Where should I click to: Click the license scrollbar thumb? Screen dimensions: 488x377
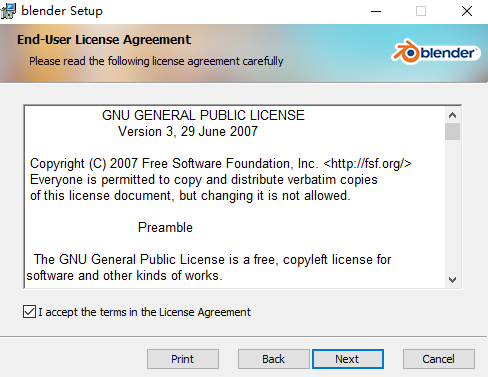[452, 132]
